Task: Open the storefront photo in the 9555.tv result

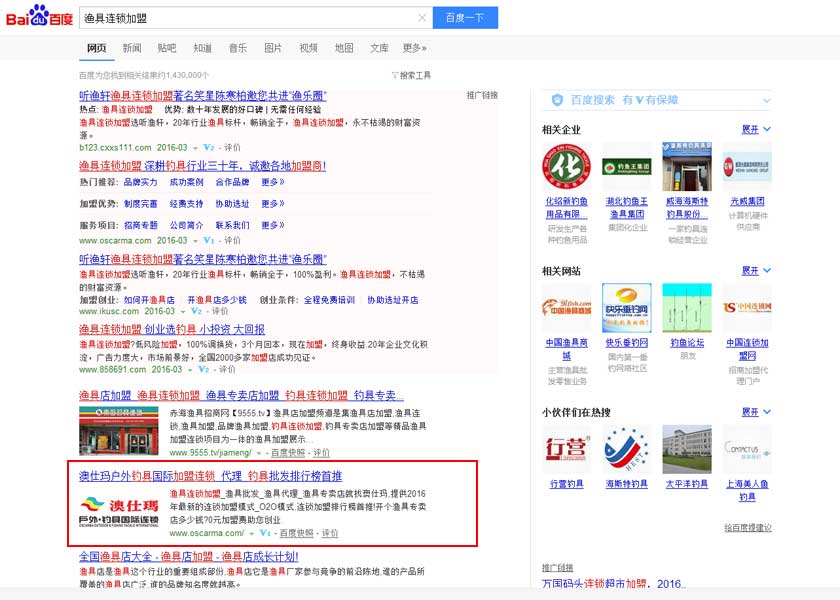Action: coord(119,431)
